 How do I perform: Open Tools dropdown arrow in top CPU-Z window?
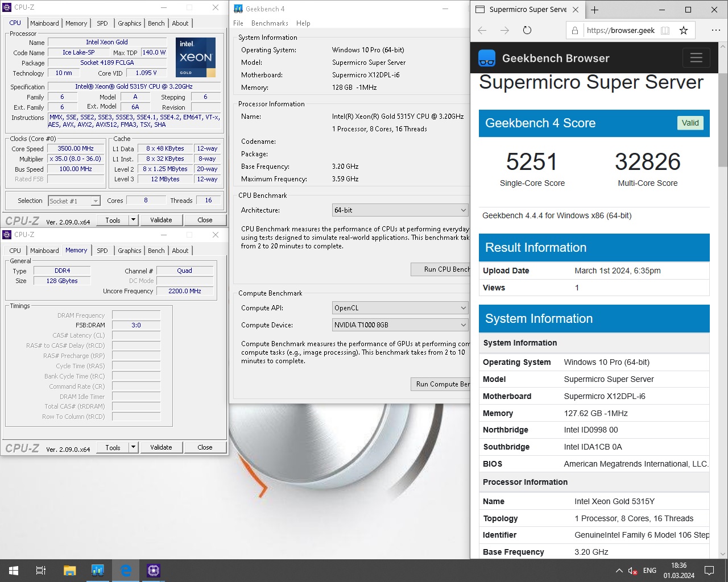[x=134, y=220]
